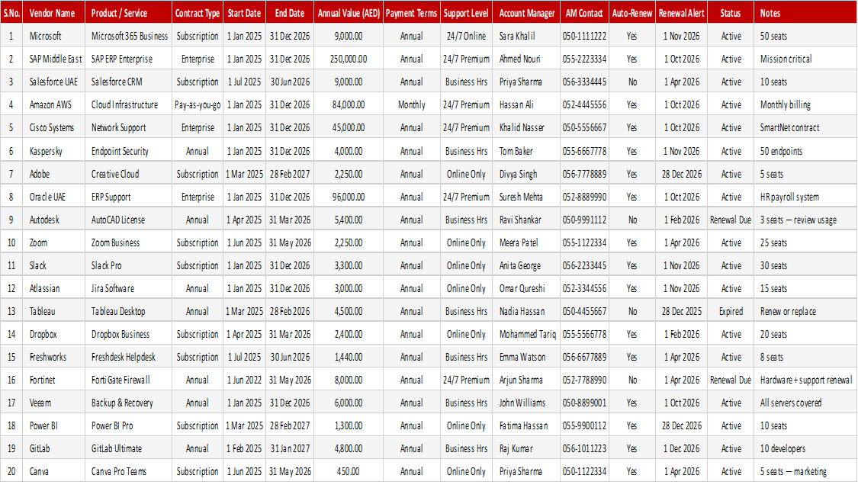Select the Notes header cell

click(x=805, y=13)
